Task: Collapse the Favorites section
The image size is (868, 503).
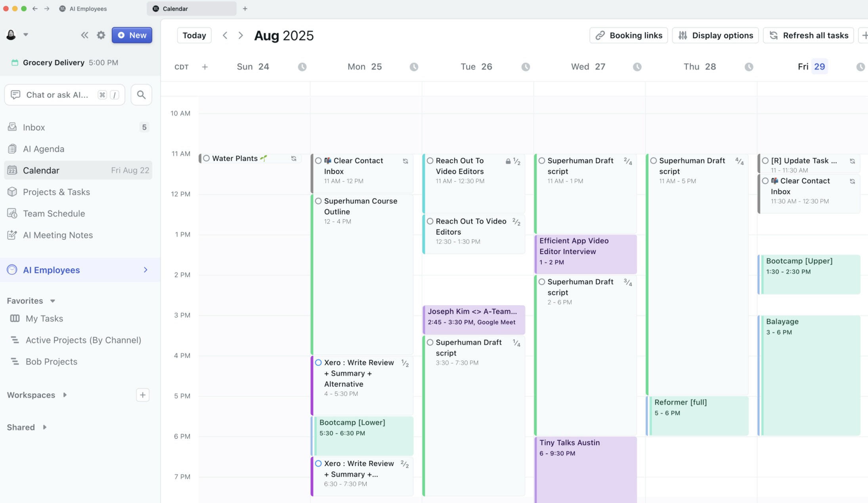Action: point(53,301)
